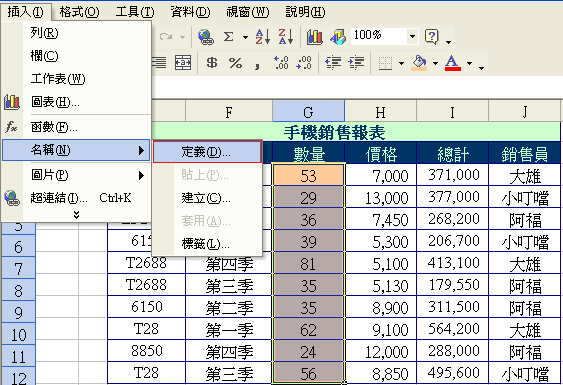
Task: Apply percent style icon
Action: coord(235,63)
